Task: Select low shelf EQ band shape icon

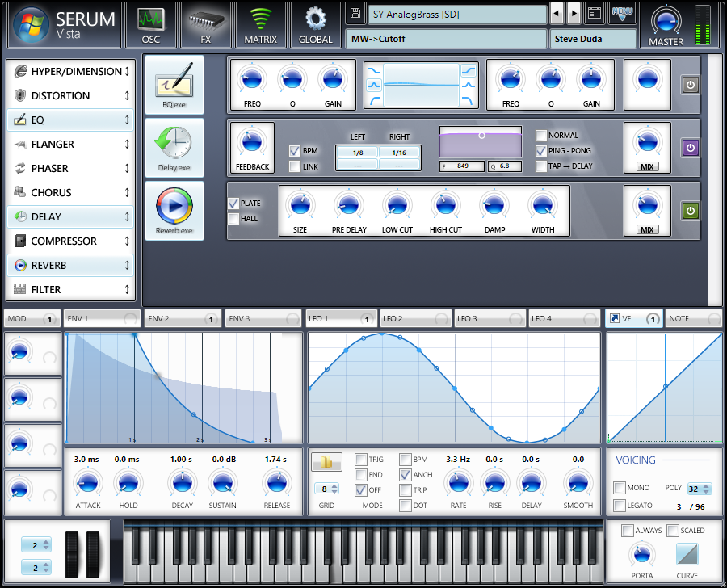Action: click(x=374, y=71)
